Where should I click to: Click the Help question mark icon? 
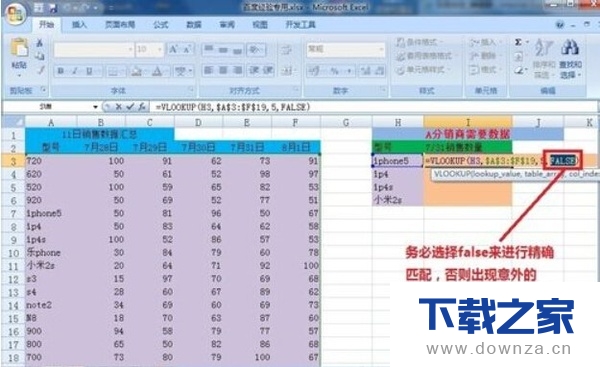coord(560,24)
